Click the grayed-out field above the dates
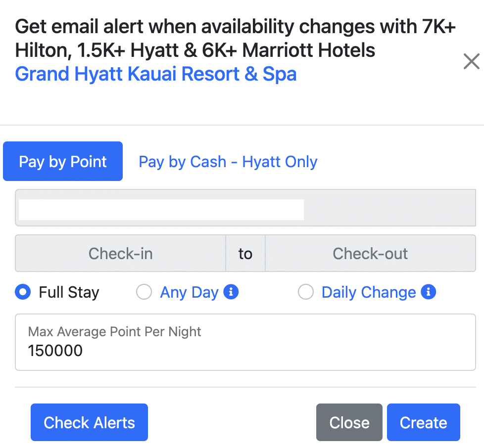Viewport: 484px width, 448px height. click(x=245, y=208)
